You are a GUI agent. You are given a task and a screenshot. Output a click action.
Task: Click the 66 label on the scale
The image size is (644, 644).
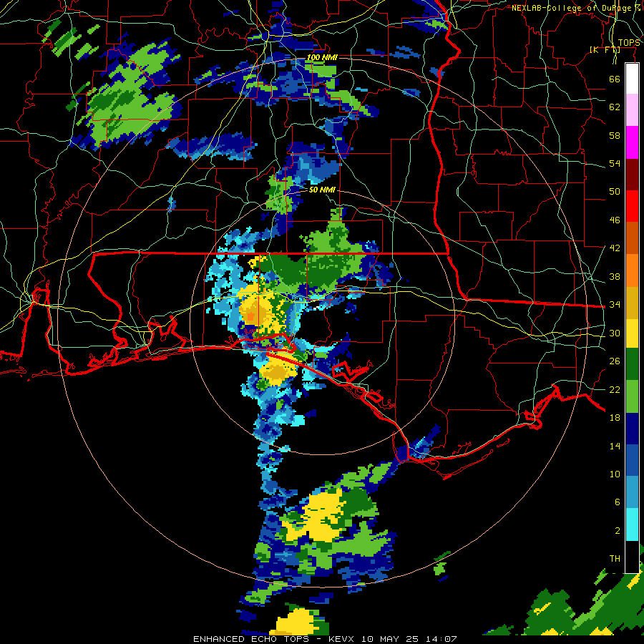click(x=615, y=79)
